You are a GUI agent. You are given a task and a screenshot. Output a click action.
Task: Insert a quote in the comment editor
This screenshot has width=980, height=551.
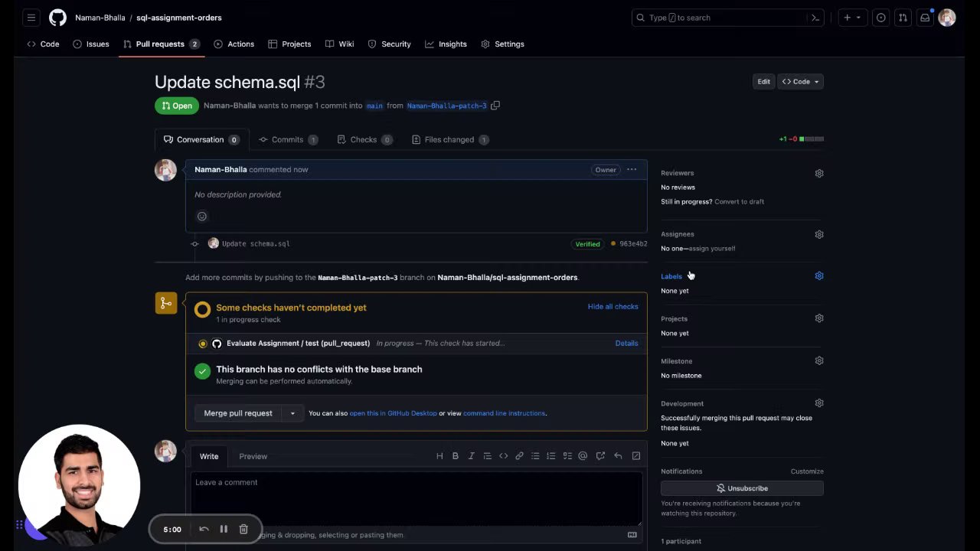487,456
